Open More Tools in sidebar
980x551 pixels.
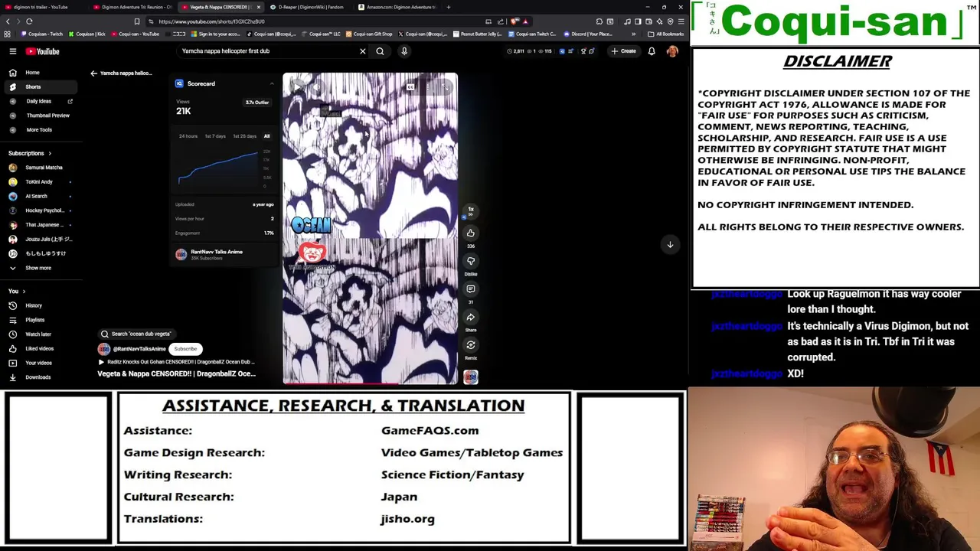pos(41,130)
